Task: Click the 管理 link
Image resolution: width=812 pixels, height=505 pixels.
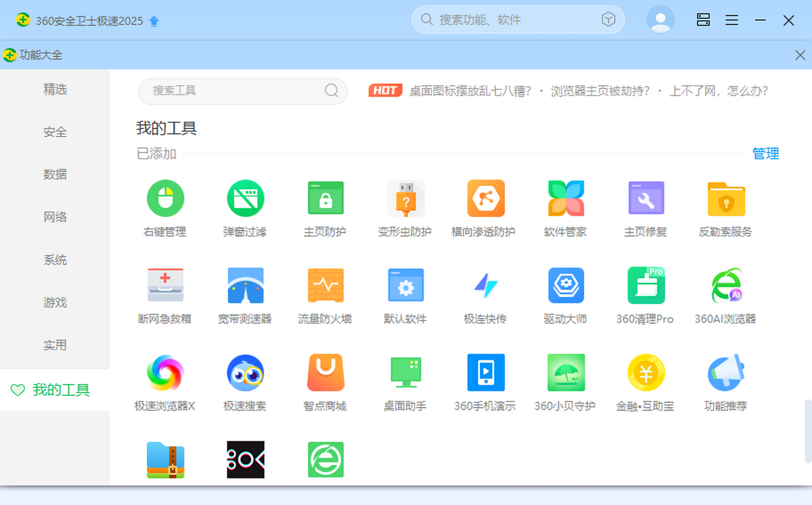Action: coord(765,154)
